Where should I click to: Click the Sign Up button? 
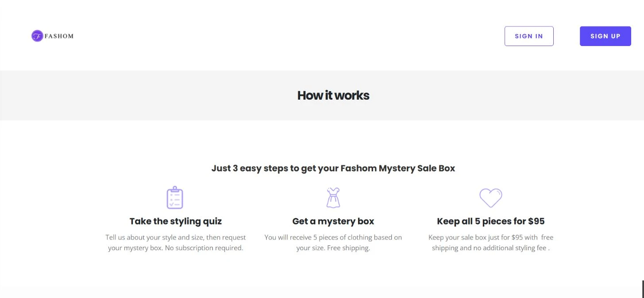pos(605,36)
